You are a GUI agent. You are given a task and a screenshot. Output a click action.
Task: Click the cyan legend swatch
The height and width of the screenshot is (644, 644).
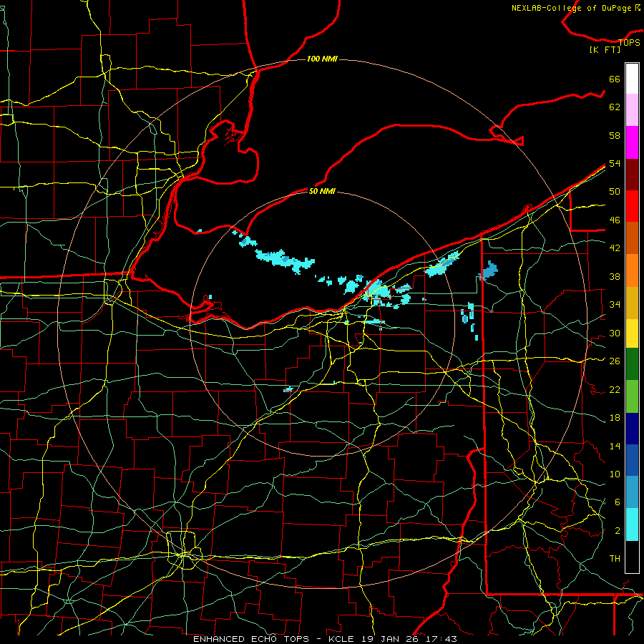pos(632,525)
